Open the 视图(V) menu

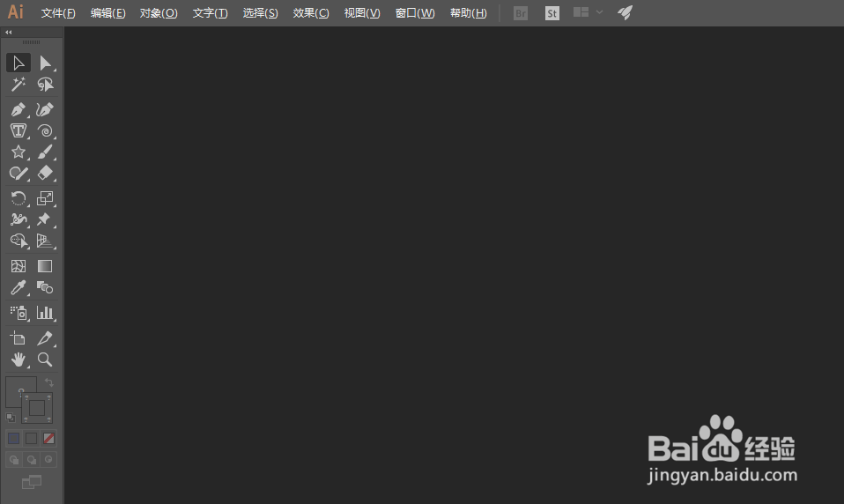click(x=362, y=13)
